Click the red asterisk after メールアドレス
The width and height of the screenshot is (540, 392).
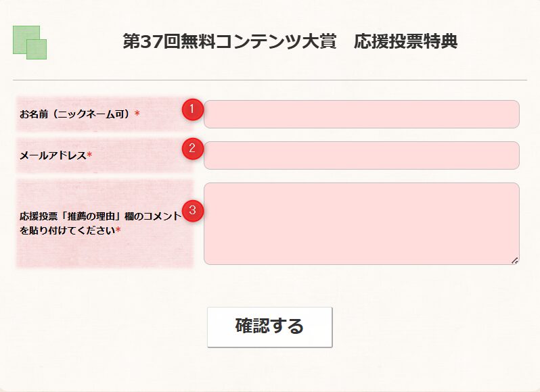pos(89,155)
